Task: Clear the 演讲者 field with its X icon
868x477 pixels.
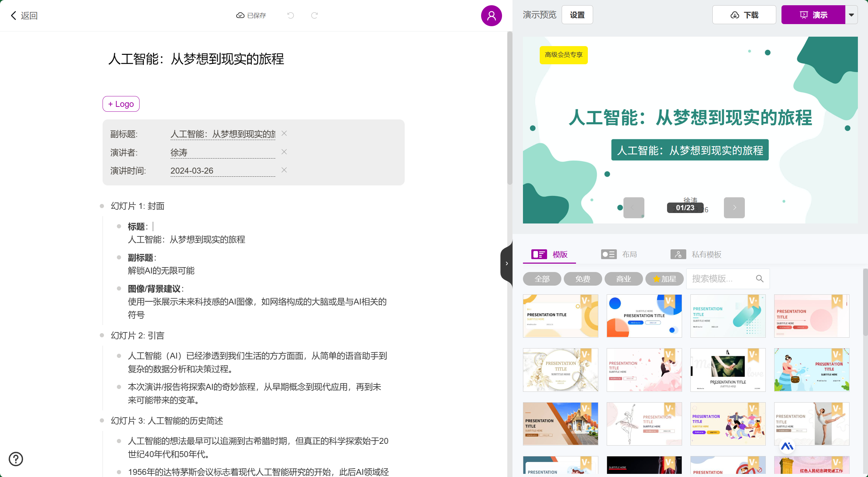Action: (284, 152)
